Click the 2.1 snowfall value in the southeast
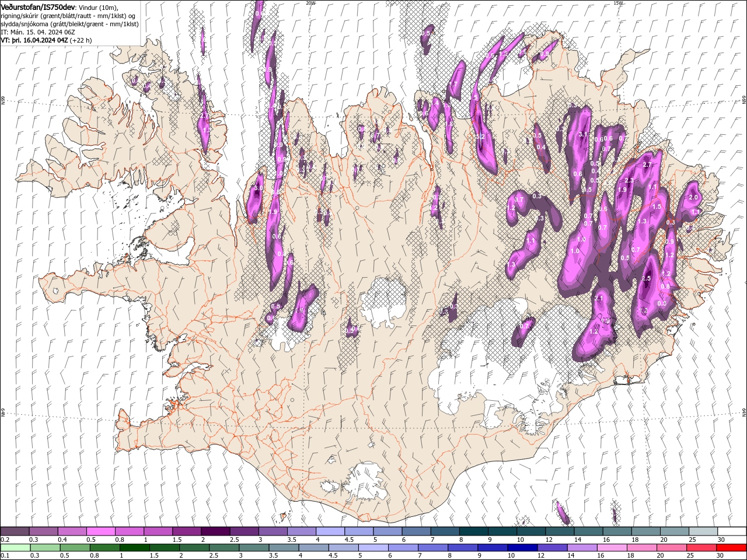Image resolution: width=747 pixels, height=560 pixels. point(598,298)
